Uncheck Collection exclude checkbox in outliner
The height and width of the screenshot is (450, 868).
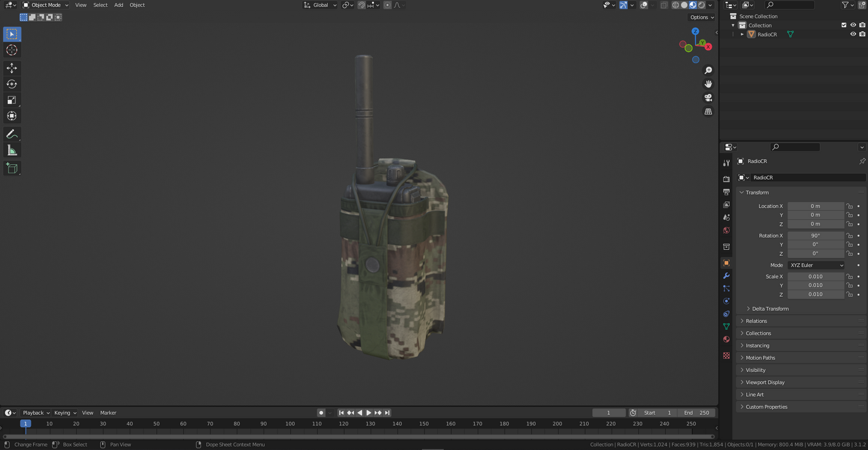click(x=843, y=25)
